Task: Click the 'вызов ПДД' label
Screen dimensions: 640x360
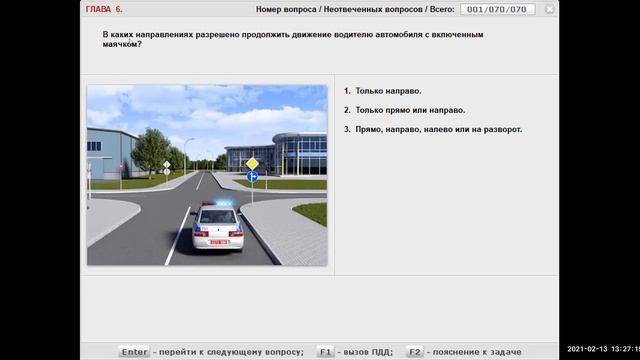Action: [x=368, y=352]
